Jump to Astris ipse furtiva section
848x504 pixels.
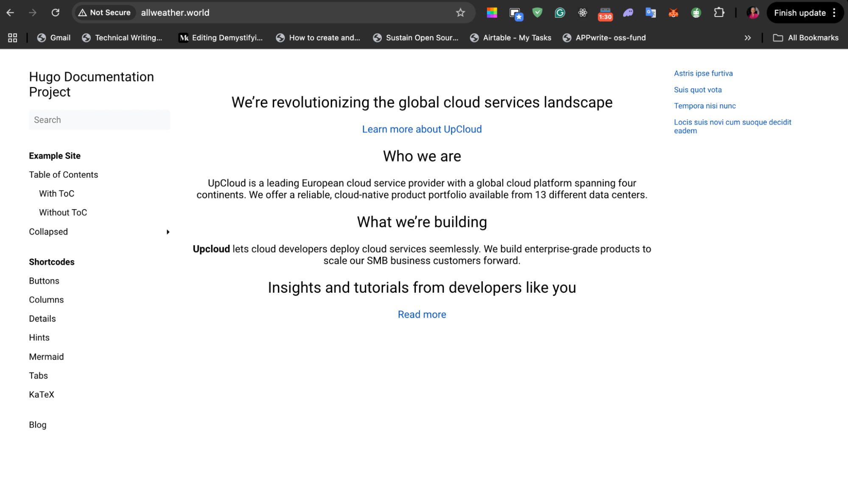pyautogui.click(x=703, y=73)
